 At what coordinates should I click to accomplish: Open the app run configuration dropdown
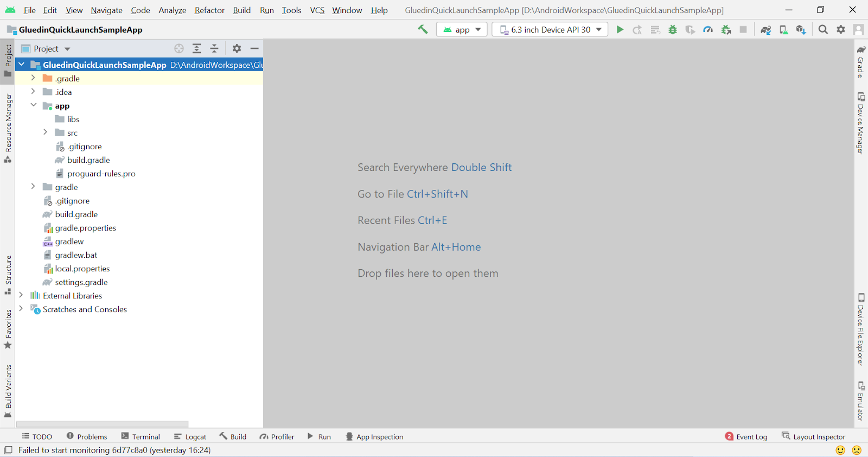click(x=462, y=30)
